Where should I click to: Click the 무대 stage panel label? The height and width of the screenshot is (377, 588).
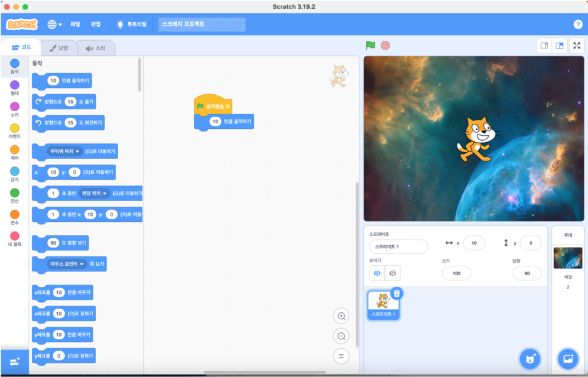point(568,235)
